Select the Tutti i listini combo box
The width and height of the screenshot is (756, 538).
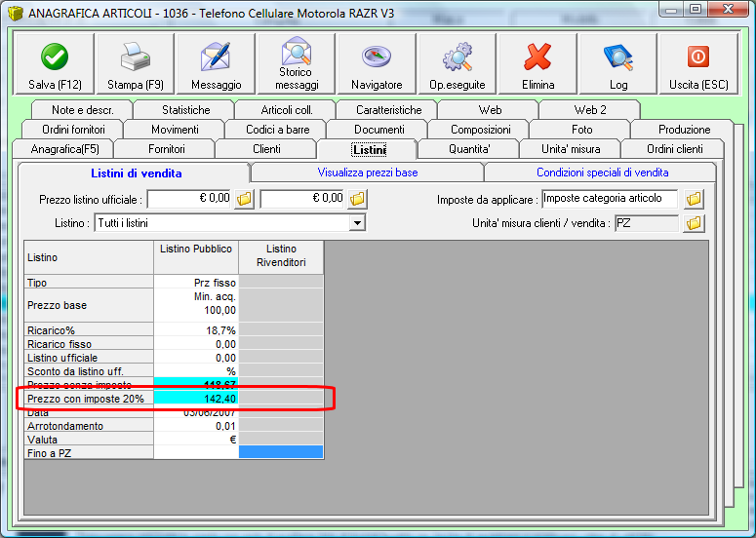coord(229,223)
